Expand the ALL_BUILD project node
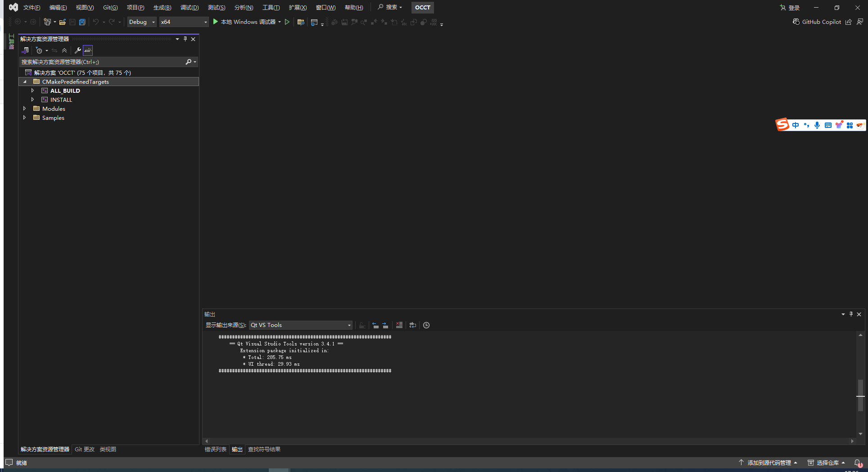 pos(32,91)
